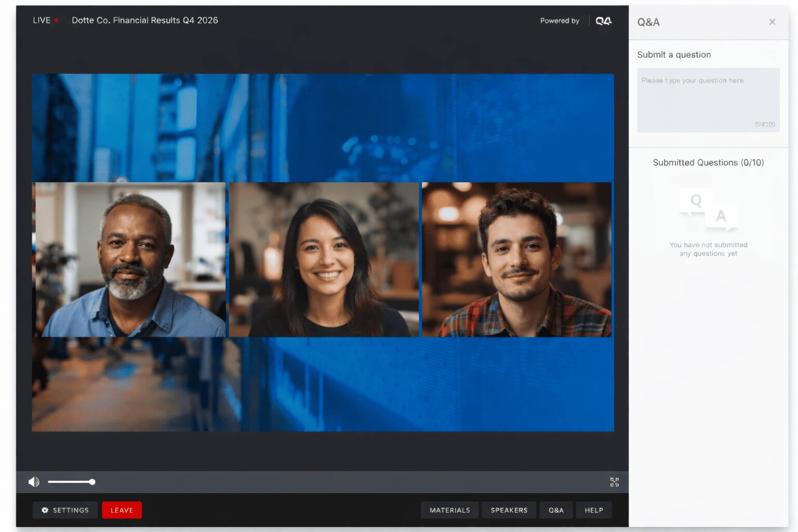798x532 pixels.
Task: Adjust the volume slider handle
Action: point(92,482)
